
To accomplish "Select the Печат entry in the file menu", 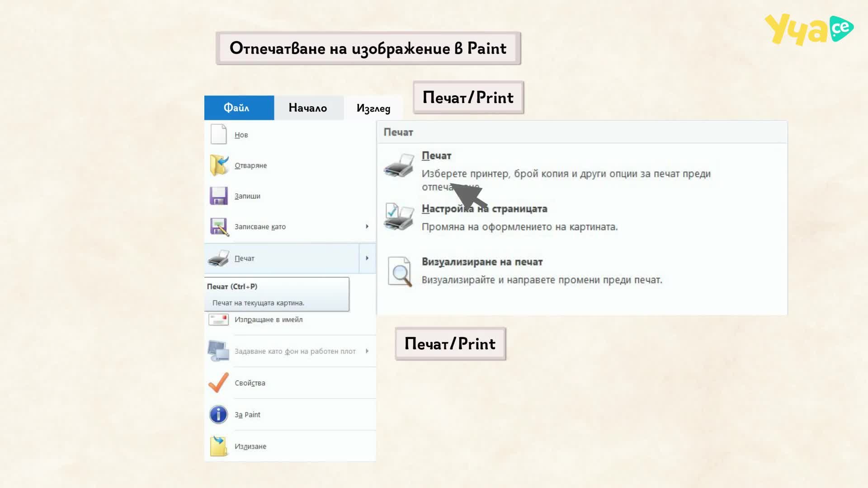I will 282,258.
